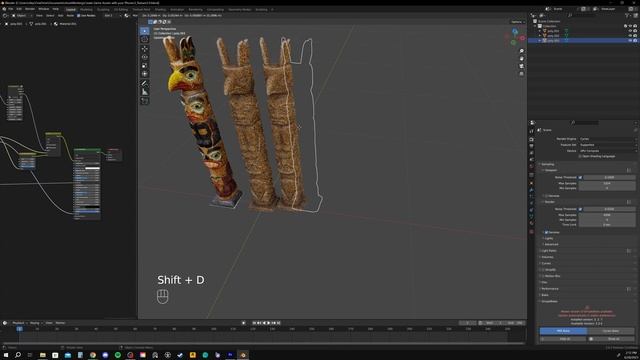Open the Scene properties tab icon
640x360 pixels.
[x=531, y=160]
